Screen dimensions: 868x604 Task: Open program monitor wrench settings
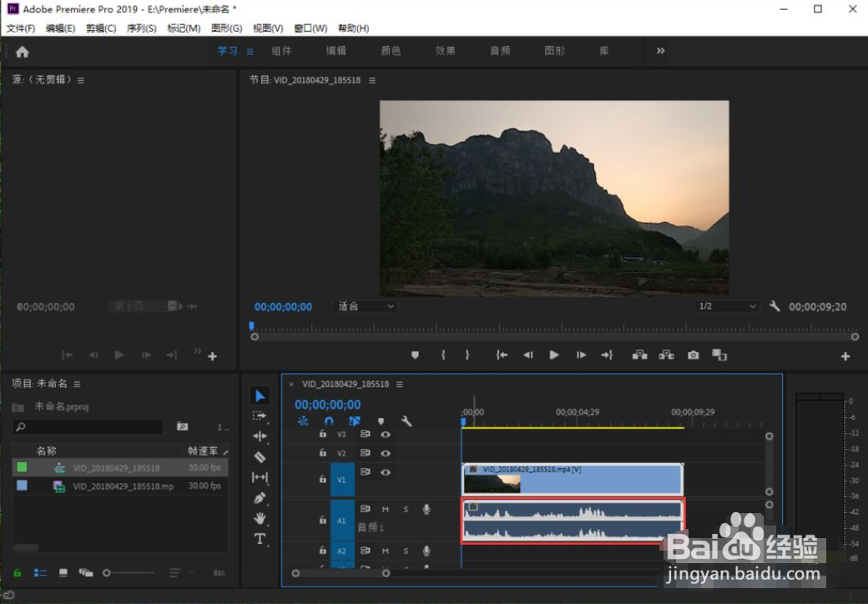pyautogui.click(x=775, y=306)
